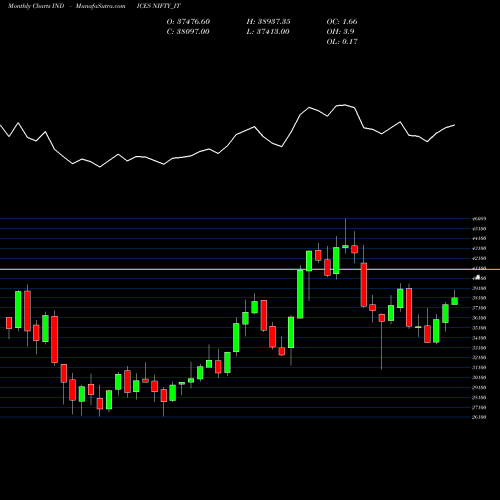Click the 'MunafaSutra.com' header text
The width and height of the screenshot is (500, 500).
pos(100,6)
